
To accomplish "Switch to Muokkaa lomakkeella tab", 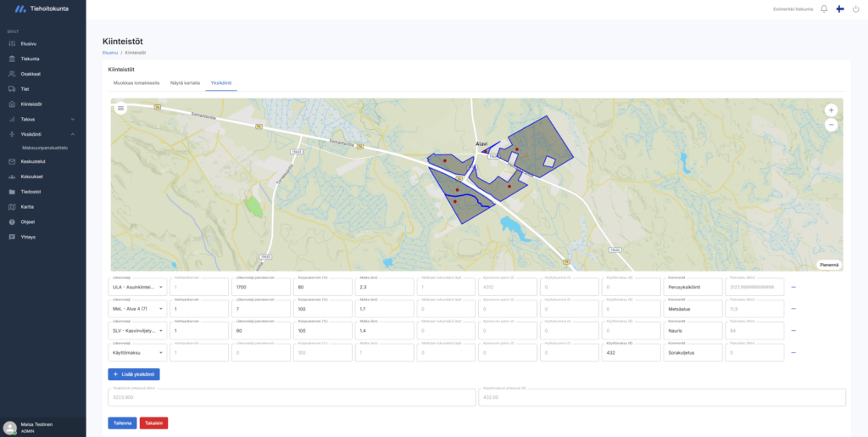I will (x=136, y=83).
